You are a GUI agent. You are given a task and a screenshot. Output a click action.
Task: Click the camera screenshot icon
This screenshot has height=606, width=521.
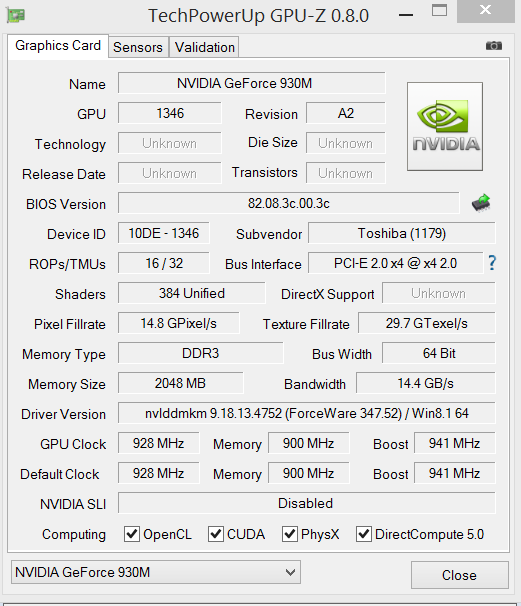[494, 46]
